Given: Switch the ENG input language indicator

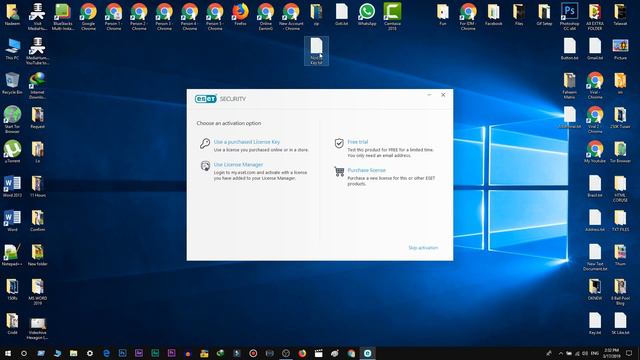Looking at the screenshot, I should point(595,353).
